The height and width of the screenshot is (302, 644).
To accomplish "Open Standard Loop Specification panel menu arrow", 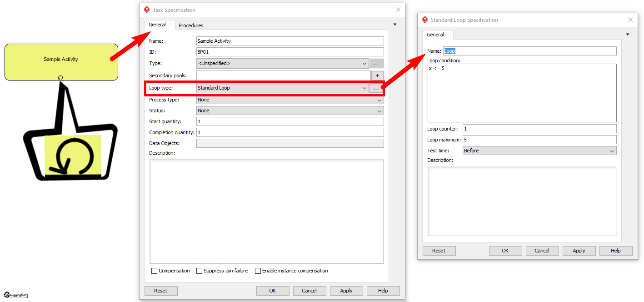I will 627,35.
